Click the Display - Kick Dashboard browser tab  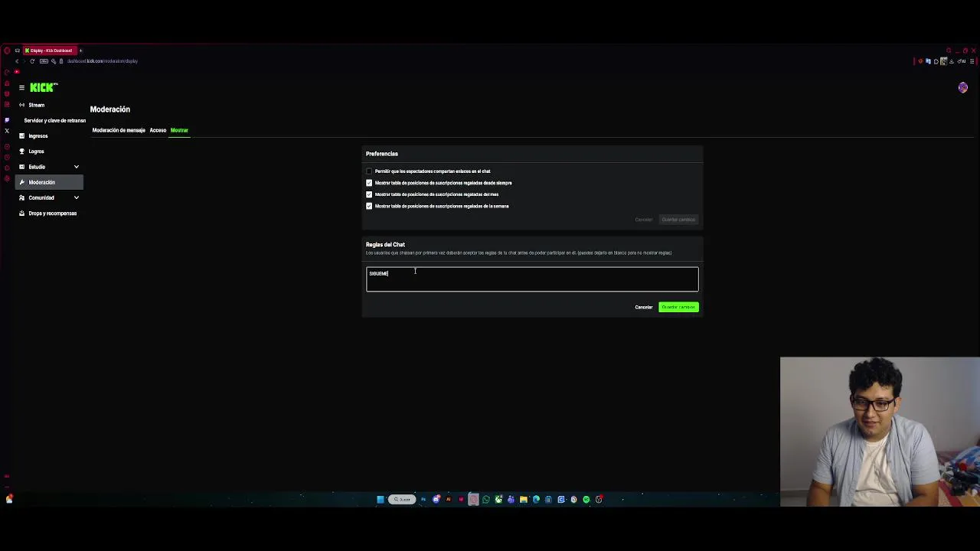point(49,51)
